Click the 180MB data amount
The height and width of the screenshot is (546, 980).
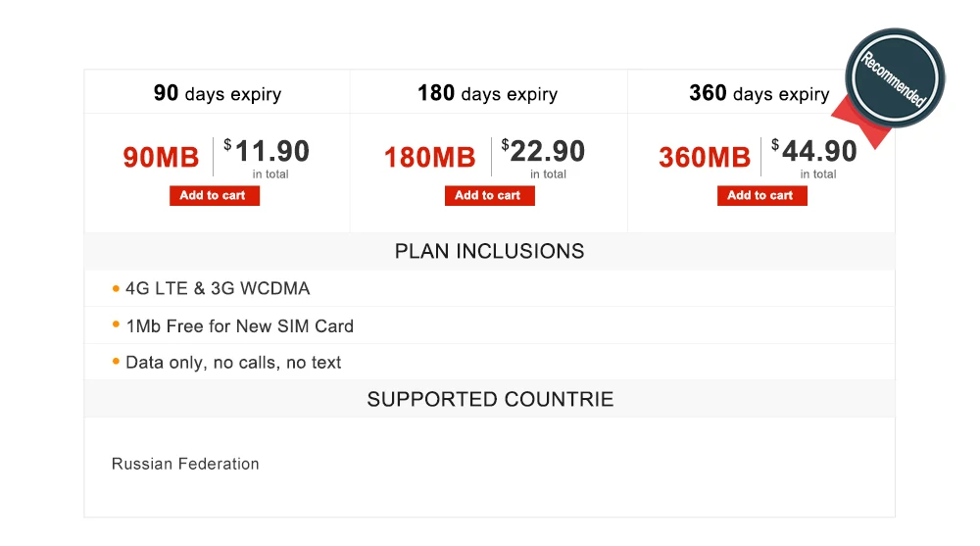[429, 157]
